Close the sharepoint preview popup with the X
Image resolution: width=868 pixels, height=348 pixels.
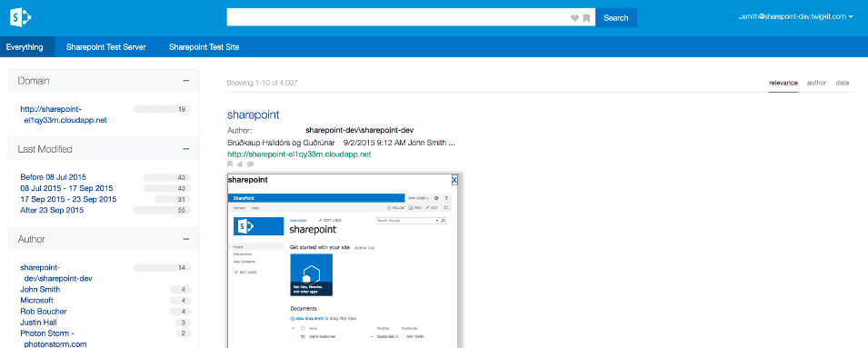coord(454,180)
